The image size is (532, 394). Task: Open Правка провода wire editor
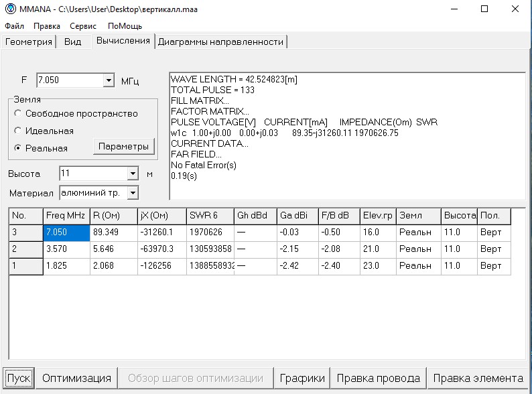[378, 378]
